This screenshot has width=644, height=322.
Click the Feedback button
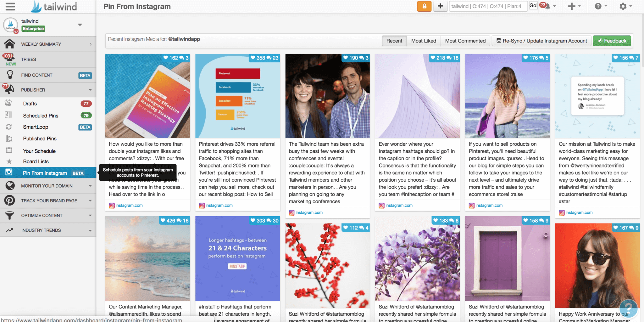[x=611, y=41]
